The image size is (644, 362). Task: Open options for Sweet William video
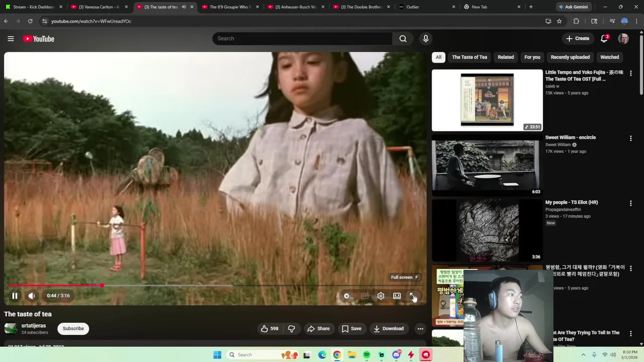[630, 138]
